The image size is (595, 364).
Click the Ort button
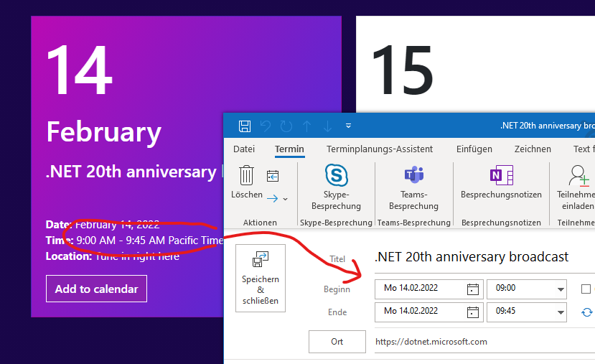337,342
